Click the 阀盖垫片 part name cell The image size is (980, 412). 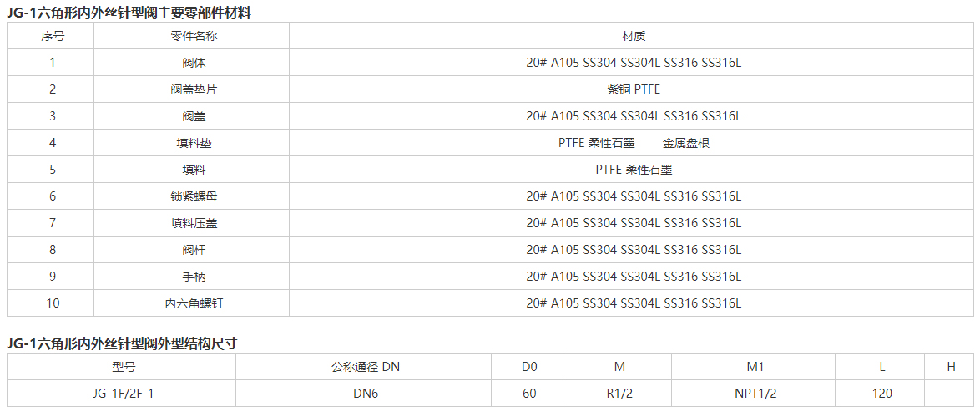point(194,89)
